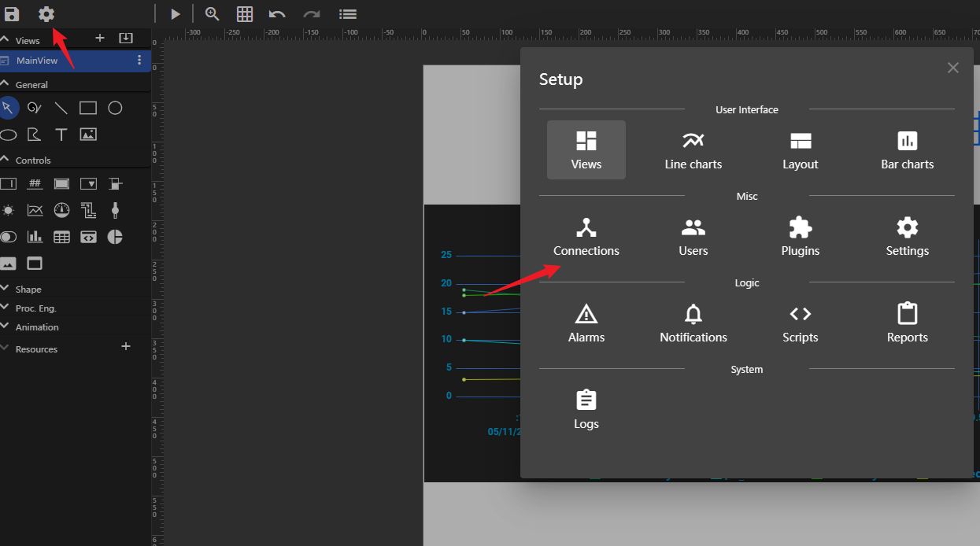Screen dimensions: 980x546
Task: Select the pointer selection tool
Action: pyautogui.click(x=8, y=108)
